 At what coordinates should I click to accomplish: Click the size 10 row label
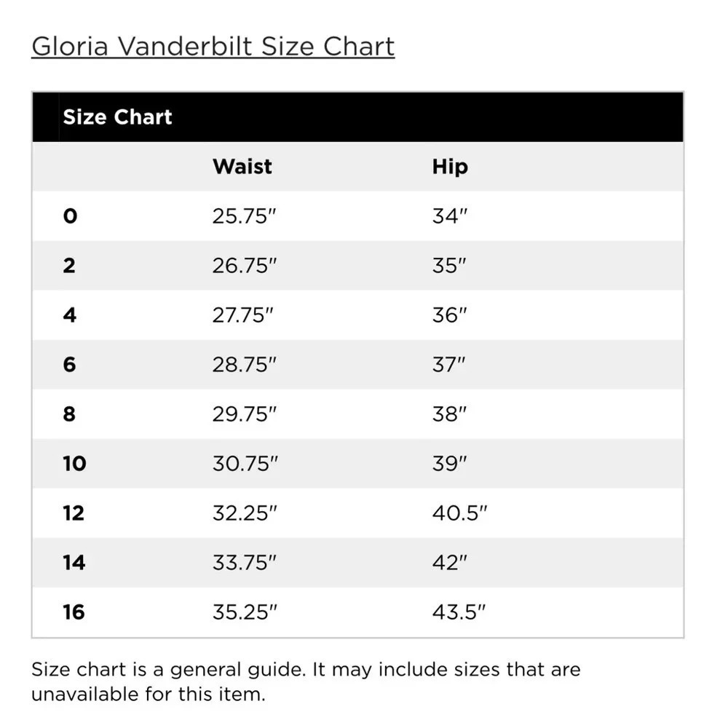[x=75, y=464]
